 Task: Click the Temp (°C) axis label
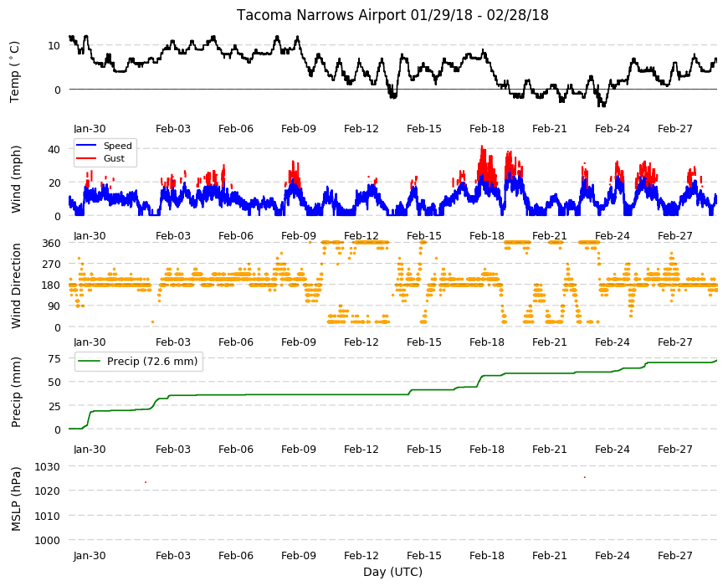(15, 72)
